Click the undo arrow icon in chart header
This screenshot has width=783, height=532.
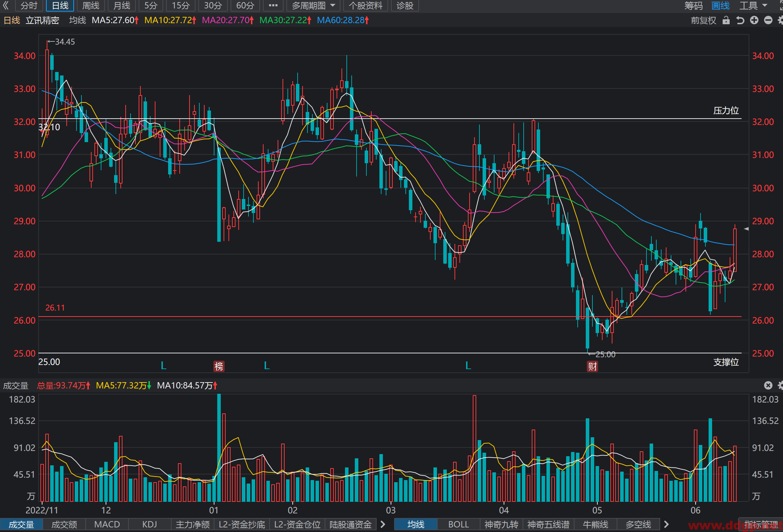[740, 20]
